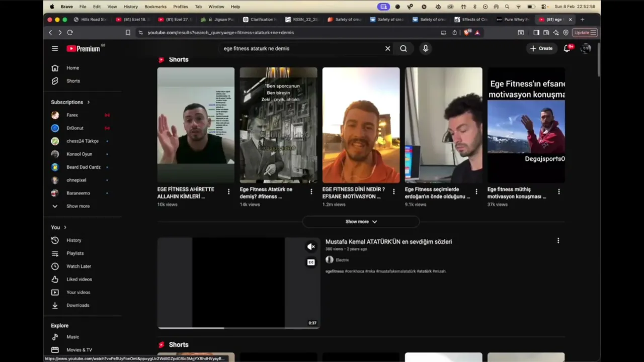This screenshot has width=644, height=362.
Task: Clear the search query with the X
Action: coord(387,48)
